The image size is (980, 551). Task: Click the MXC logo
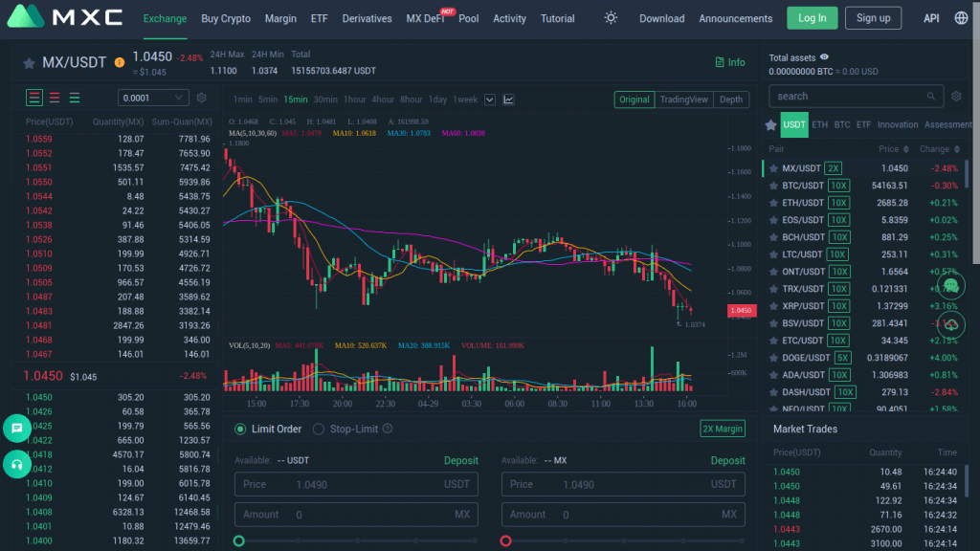pos(65,17)
